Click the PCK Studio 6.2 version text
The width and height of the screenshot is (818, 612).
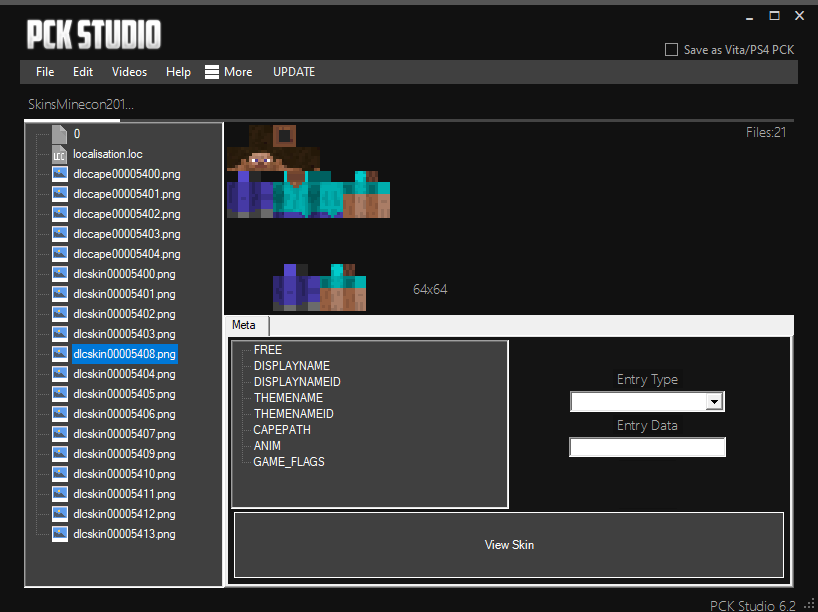click(753, 606)
